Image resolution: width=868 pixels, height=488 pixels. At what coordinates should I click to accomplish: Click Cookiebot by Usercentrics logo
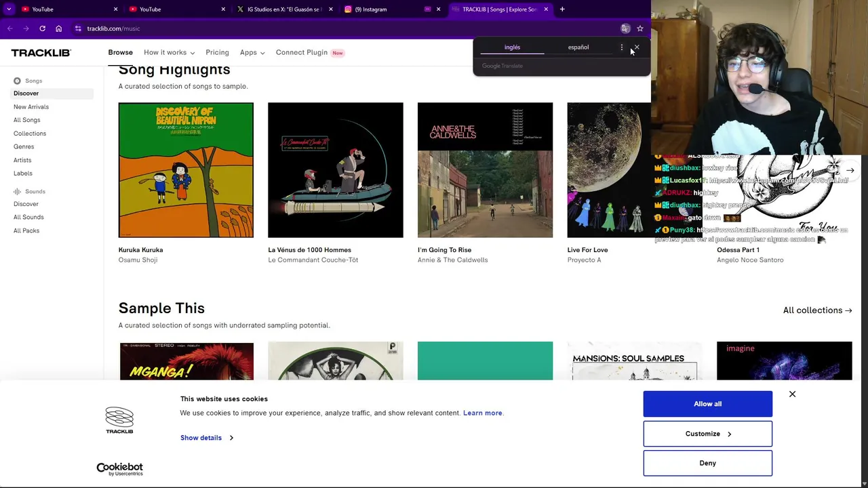click(x=119, y=469)
